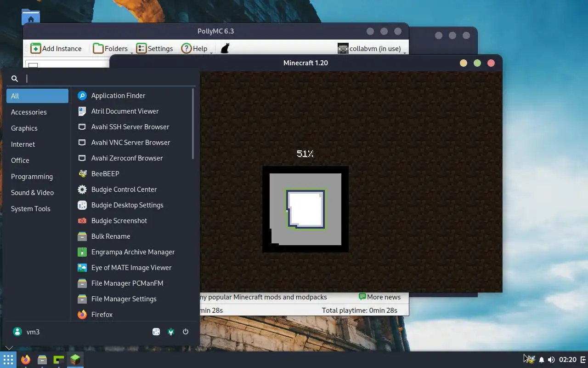Launch BeeBEEP from the application menu

click(x=132, y=174)
